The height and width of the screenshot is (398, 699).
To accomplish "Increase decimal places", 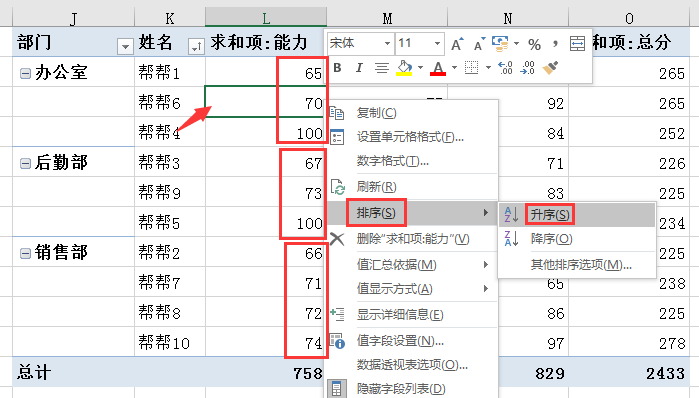I will (x=505, y=68).
